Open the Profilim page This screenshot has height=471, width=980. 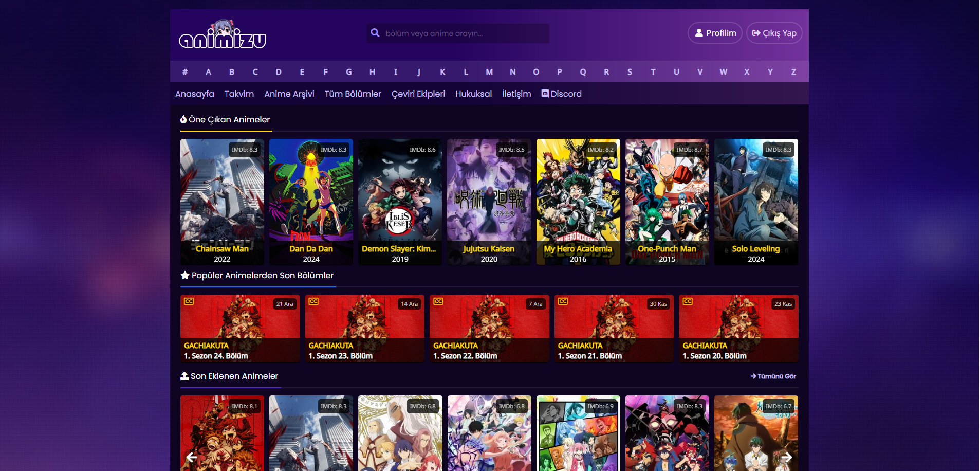[x=715, y=33]
